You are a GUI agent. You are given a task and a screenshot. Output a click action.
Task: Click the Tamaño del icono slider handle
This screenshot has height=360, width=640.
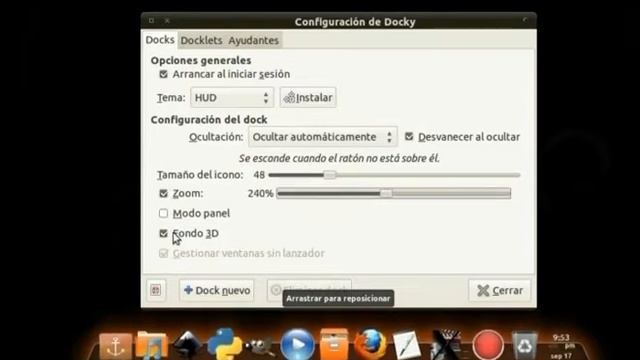coord(330,175)
